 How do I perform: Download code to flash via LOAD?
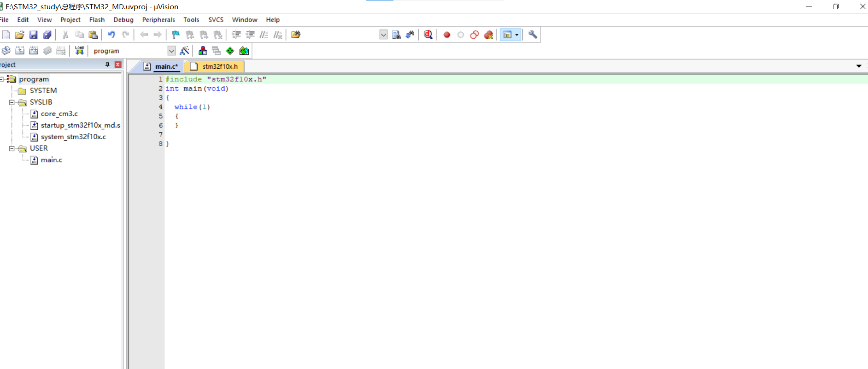[x=80, y=51]
